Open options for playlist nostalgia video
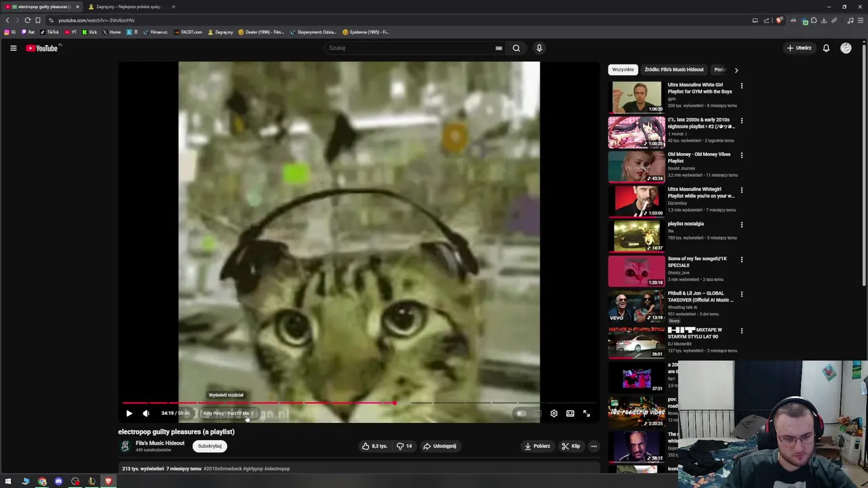 (x=741, y=224)
